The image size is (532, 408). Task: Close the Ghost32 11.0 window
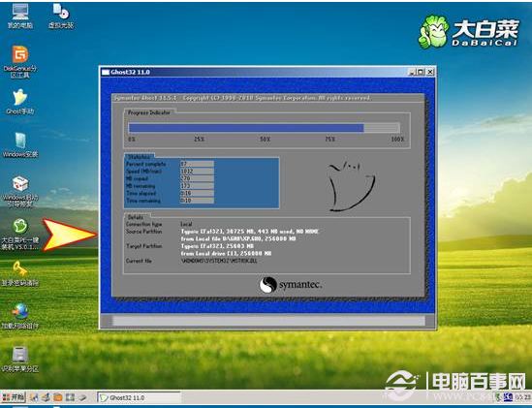[430, 72]
